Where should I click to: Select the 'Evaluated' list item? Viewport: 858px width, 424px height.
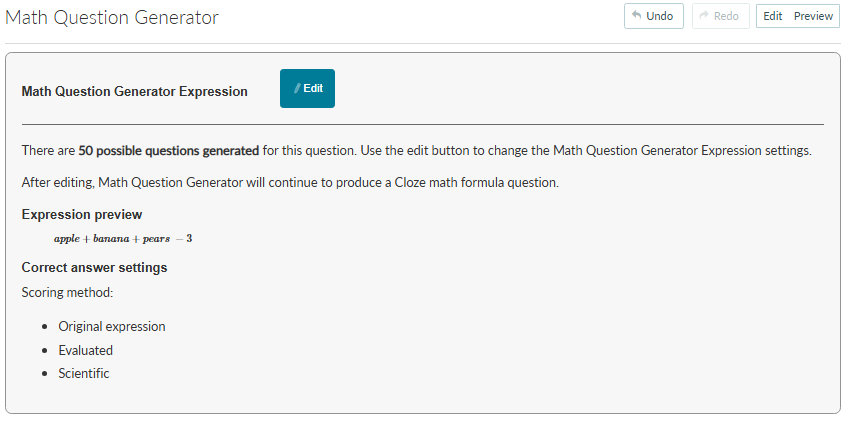86,350
